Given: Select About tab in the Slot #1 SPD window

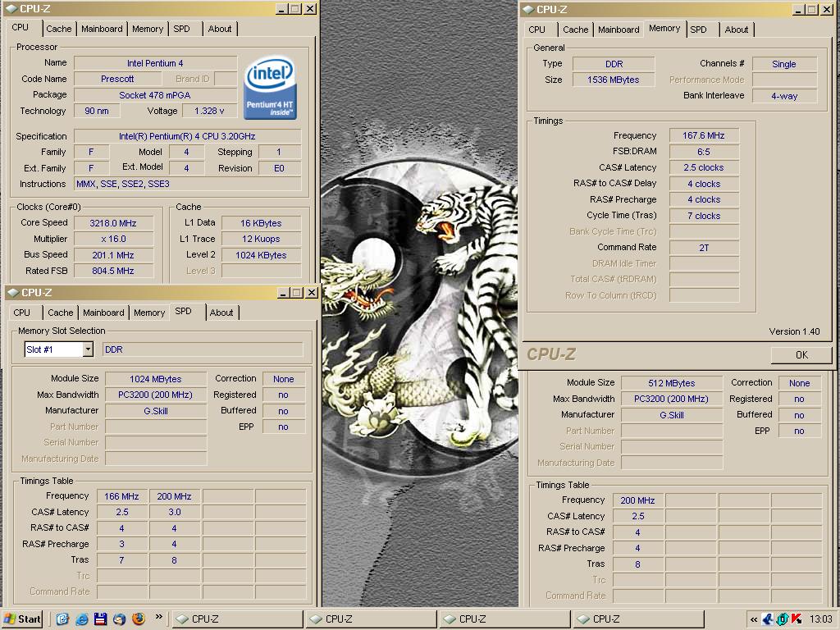Looking at the screenshot, I should point(221,313).
